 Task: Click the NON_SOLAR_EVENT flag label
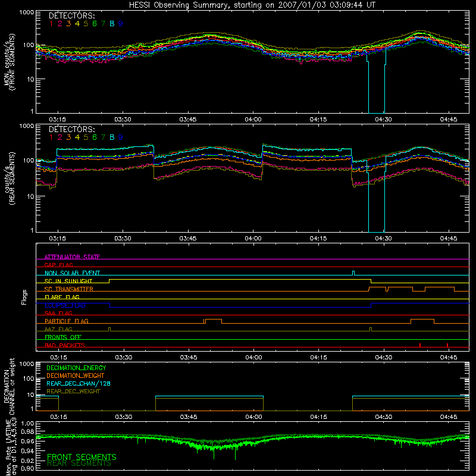point(72,273)
